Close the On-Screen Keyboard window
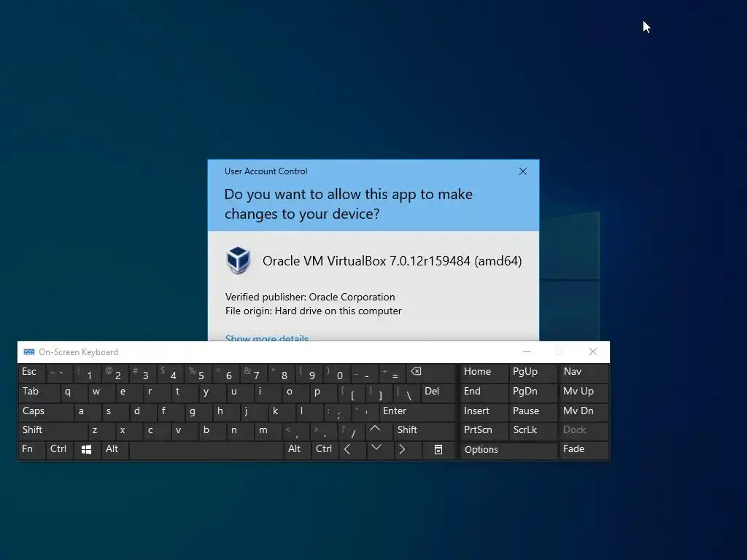 (592, 352)
